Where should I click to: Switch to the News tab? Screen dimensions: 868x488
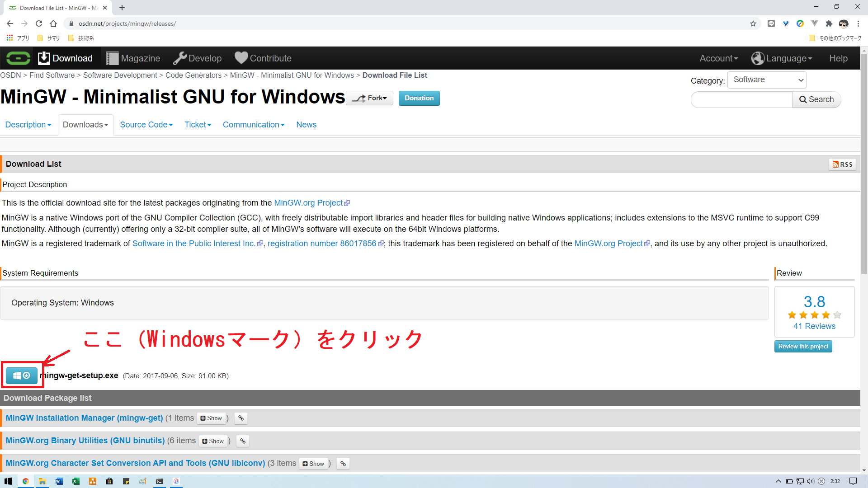point(306,125)
